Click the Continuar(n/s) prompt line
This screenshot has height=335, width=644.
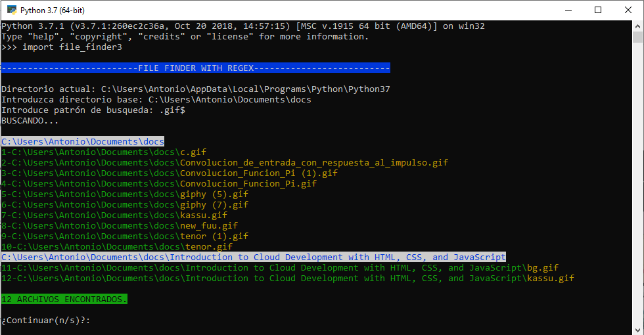[x=45, y=321]
